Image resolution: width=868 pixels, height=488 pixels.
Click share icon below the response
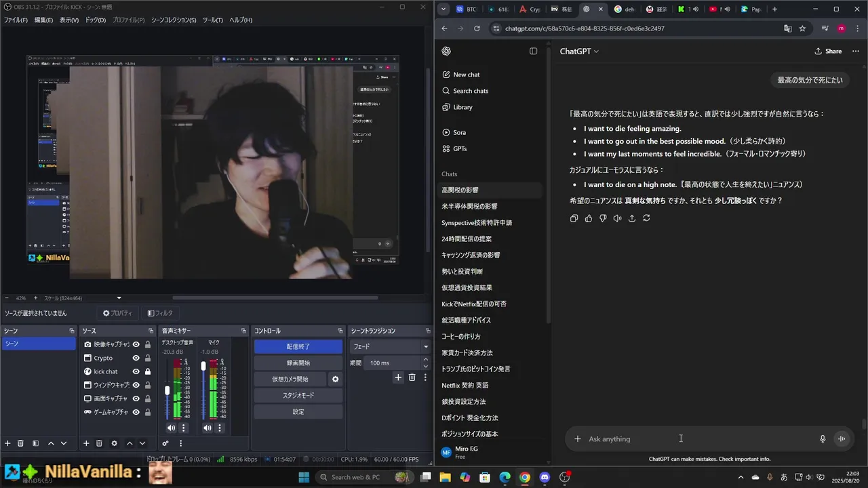[632, 218]
